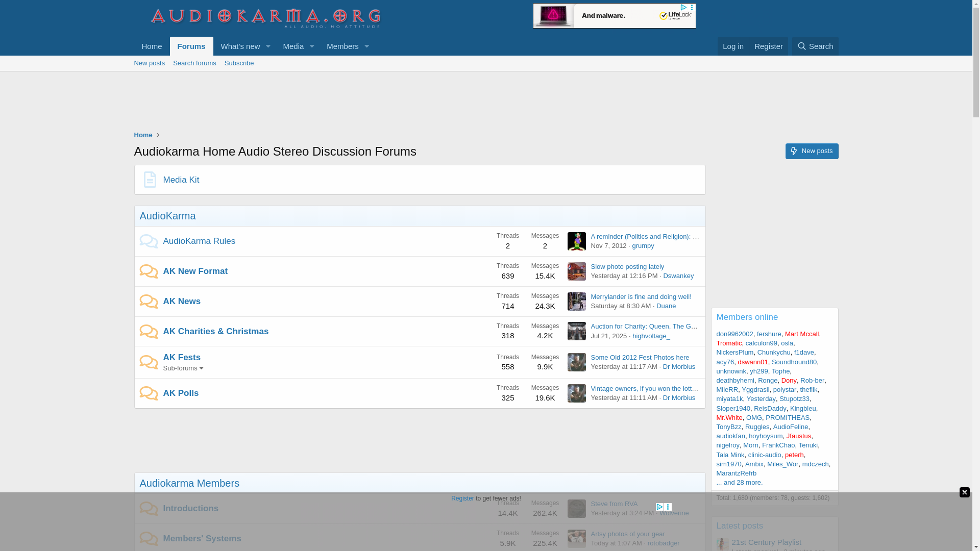Expand AK Fests Sub-forums list
The image size is (980, 551).
click(x=183, y=368)
